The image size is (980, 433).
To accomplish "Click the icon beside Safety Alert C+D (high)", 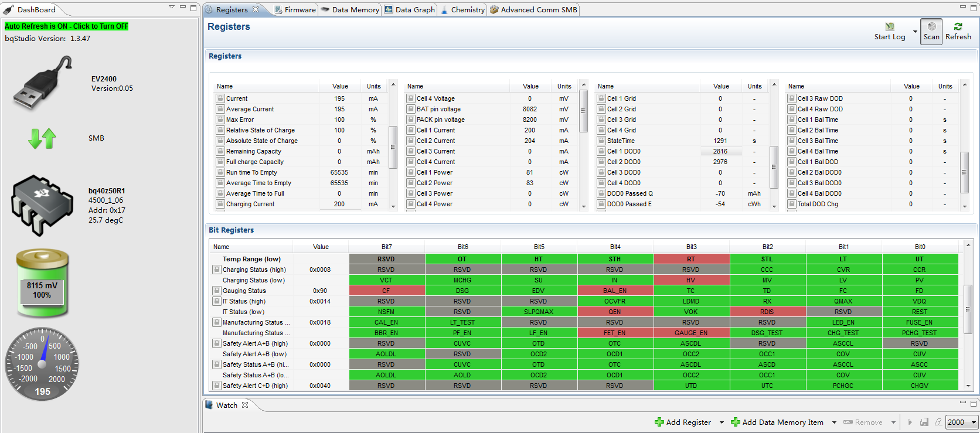I will (x=217, y=386).
